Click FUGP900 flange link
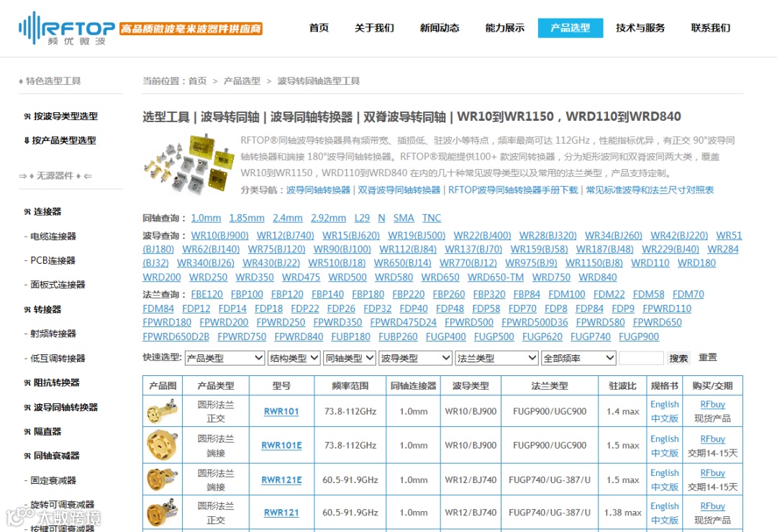Image resolution: width=777 pixels, height=532 pixels. coord(639,337)
